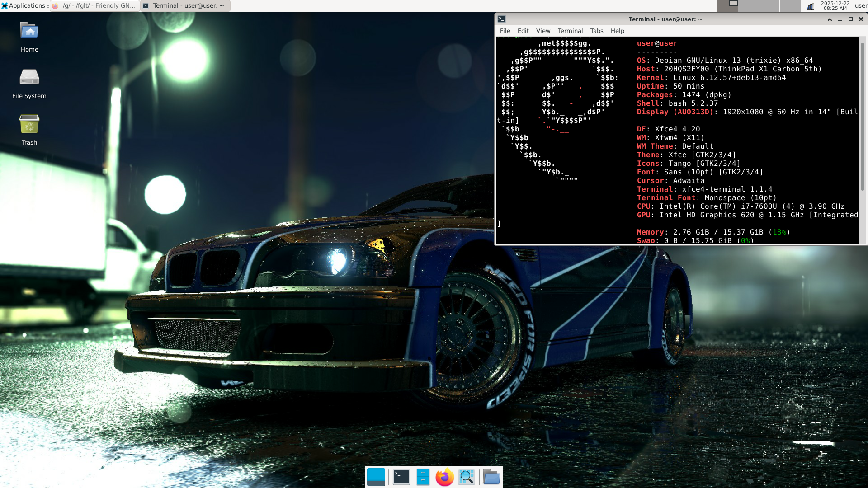The height and width of the screenshot is (488, 868).
Task: Open the blue folder icon in dock
Action: pyautogui.click(x=491, y=477)
